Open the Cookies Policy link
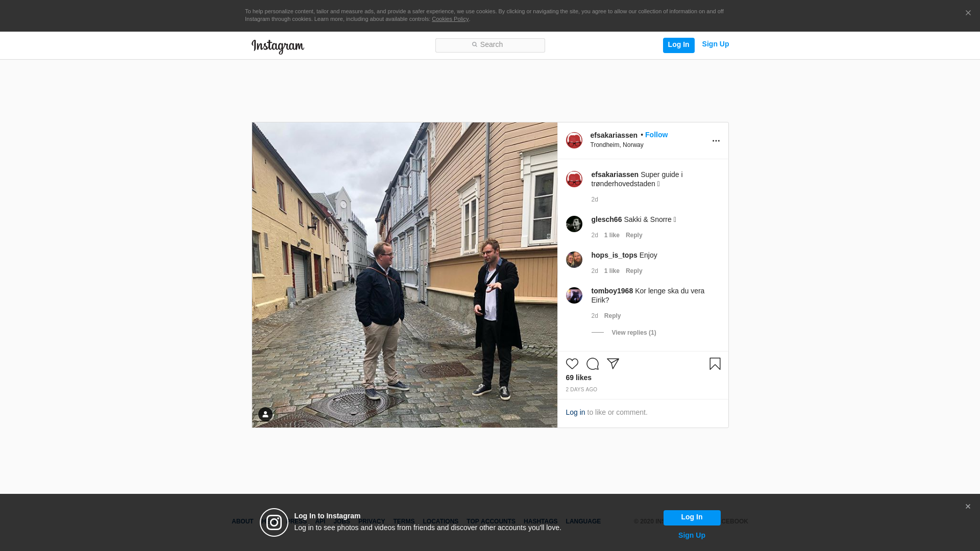 (x=450, y=19)
